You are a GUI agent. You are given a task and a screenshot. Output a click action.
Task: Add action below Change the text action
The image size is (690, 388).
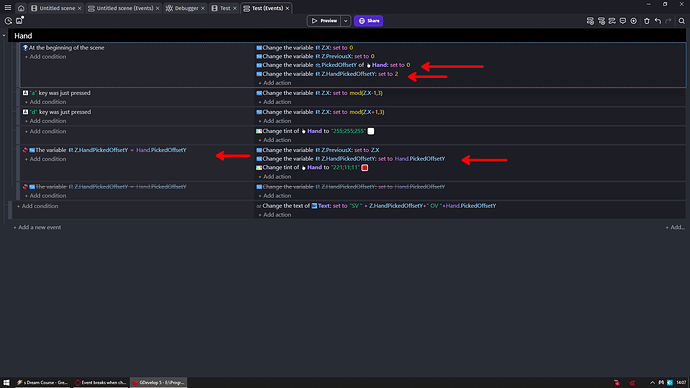pos(275,215)
